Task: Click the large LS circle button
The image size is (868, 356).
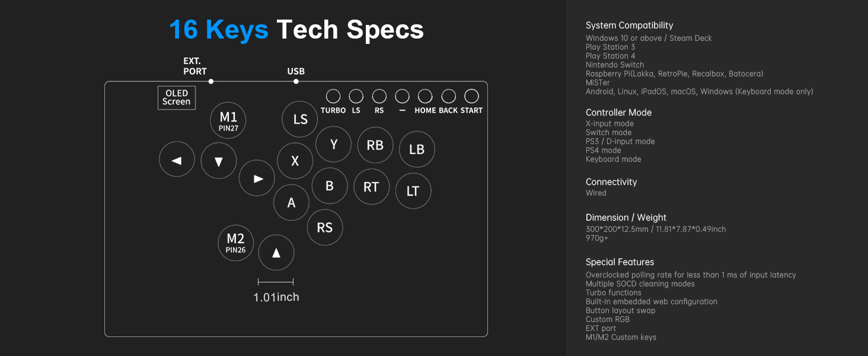Action: click(300, 119)
